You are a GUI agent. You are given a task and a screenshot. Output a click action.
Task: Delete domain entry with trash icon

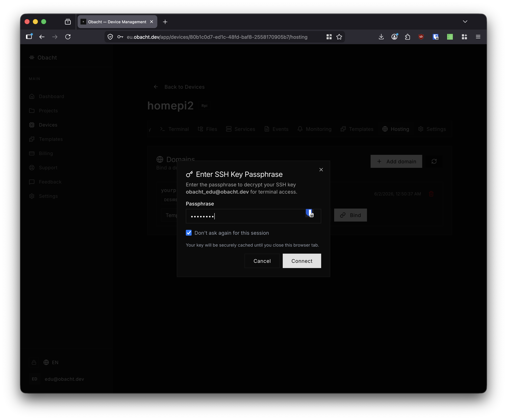click(431, 194)
